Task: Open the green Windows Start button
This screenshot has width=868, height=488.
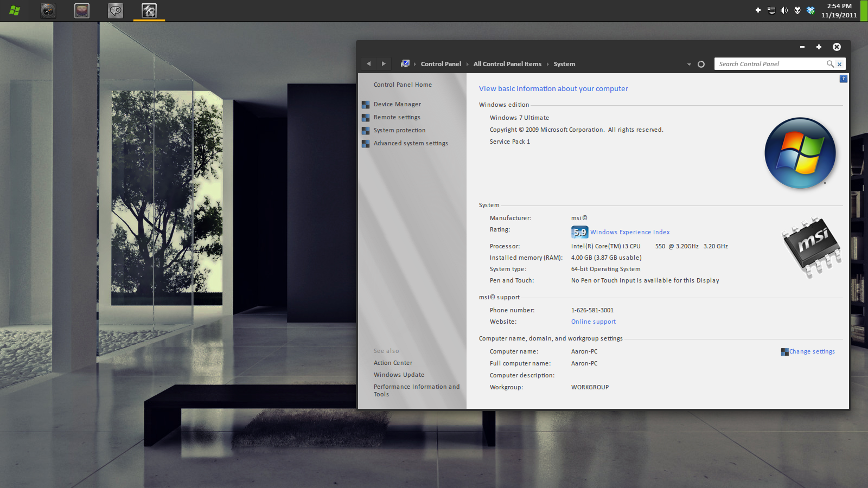Action: pyautogui.click(x=15, y=10)
